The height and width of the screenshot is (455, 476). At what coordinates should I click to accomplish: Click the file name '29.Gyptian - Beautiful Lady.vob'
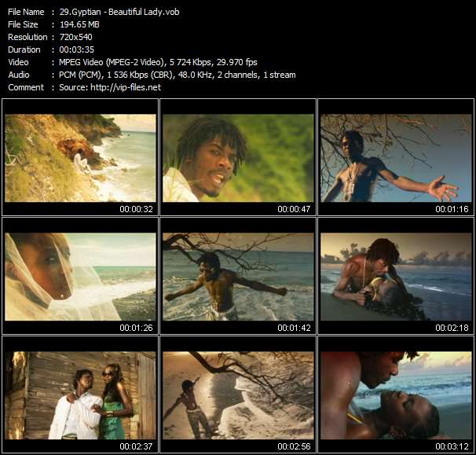(x=119, y=12)
